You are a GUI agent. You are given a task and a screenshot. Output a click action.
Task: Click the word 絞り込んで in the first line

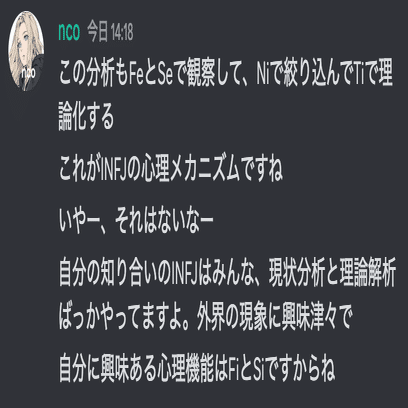(x=317, y=75)
